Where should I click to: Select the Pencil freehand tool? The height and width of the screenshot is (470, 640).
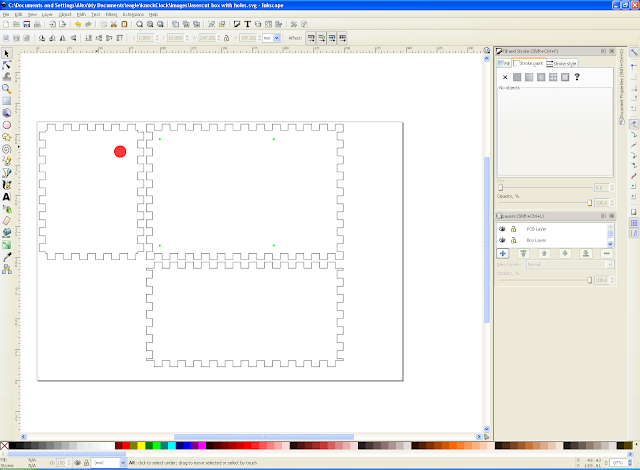7,161
